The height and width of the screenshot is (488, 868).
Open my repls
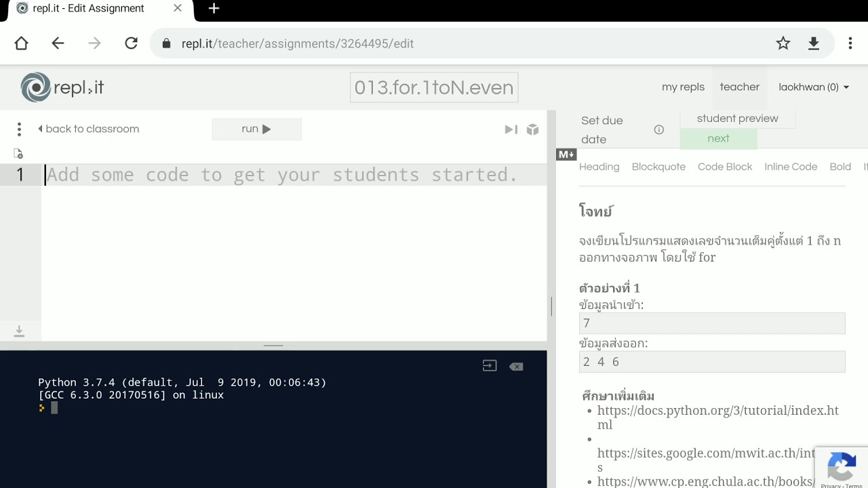tap(683, 87)
